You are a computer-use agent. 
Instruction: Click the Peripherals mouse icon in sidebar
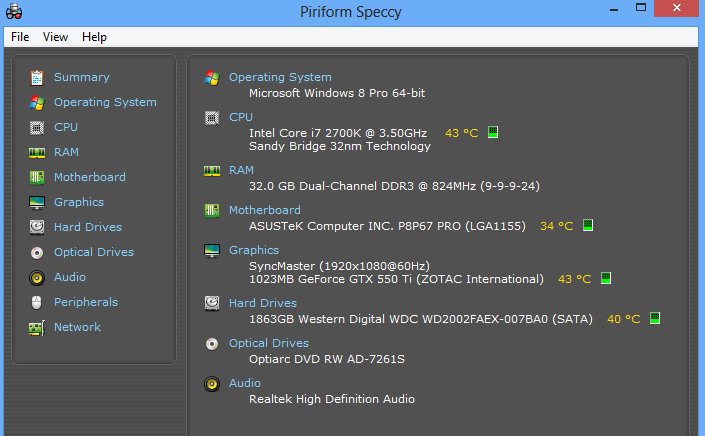click(37, 303)
